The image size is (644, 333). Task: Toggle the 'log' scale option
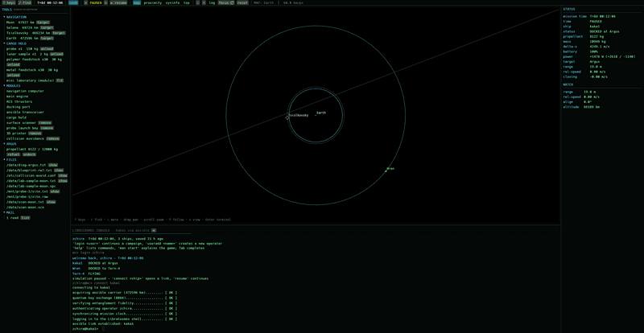point(212,2)
